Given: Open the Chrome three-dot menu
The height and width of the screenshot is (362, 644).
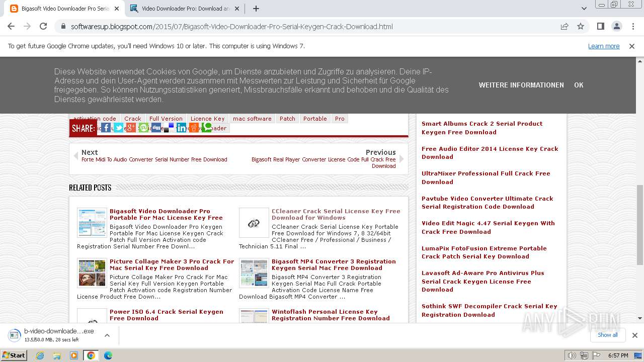Looking at the screenshot, I should [x=632, y=26].
